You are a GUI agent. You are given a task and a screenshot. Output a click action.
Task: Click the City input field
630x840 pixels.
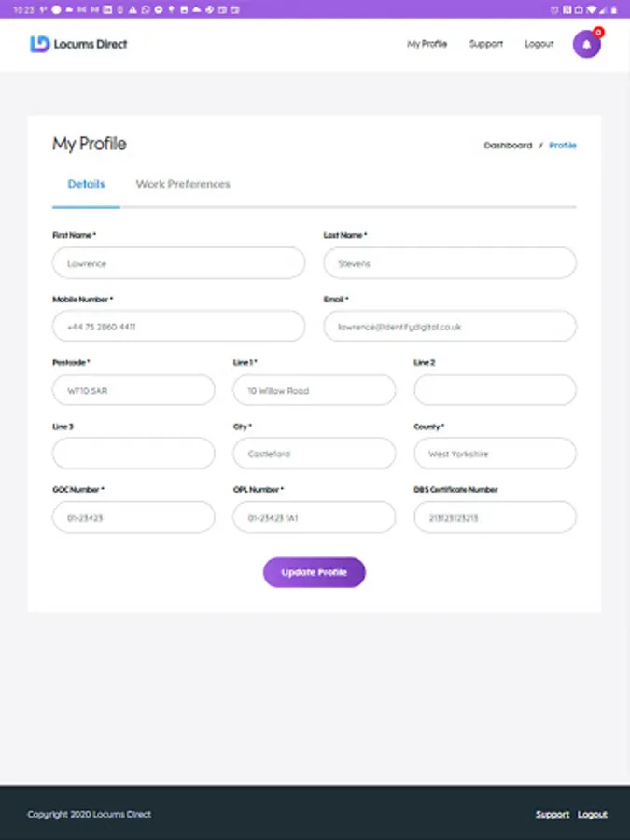coord(314,454)
